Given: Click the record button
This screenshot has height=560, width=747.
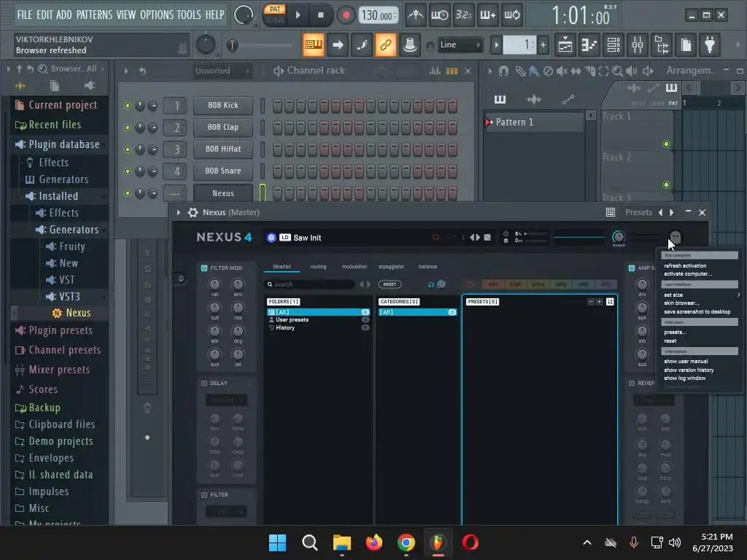Looking at the screenshot, I should pyautogui.click(x=346, y=15).
